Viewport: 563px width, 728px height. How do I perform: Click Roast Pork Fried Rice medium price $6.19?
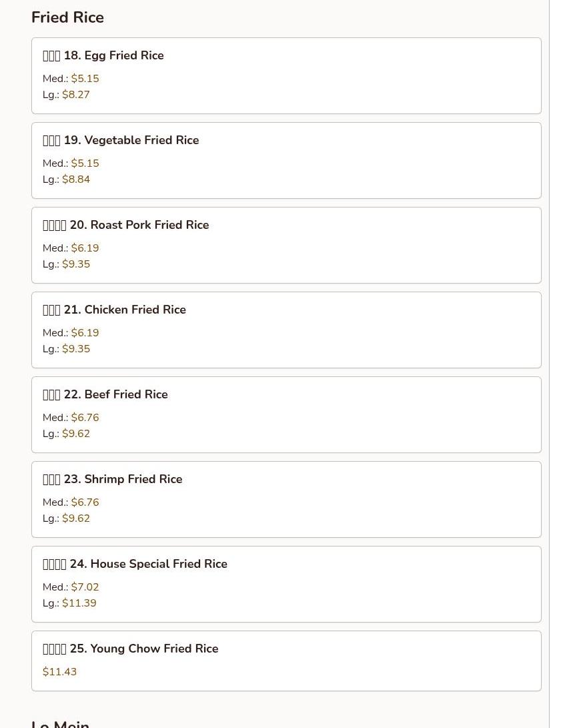pos(85,248)
